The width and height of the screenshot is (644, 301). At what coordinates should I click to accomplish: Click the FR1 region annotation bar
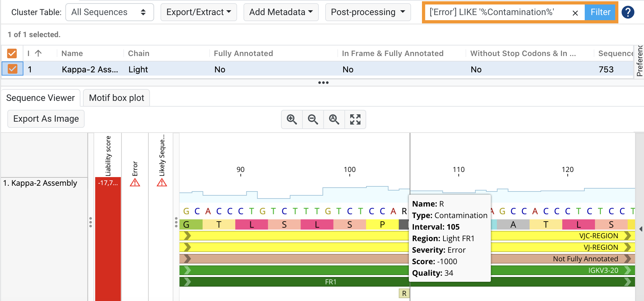pos(407,282)
